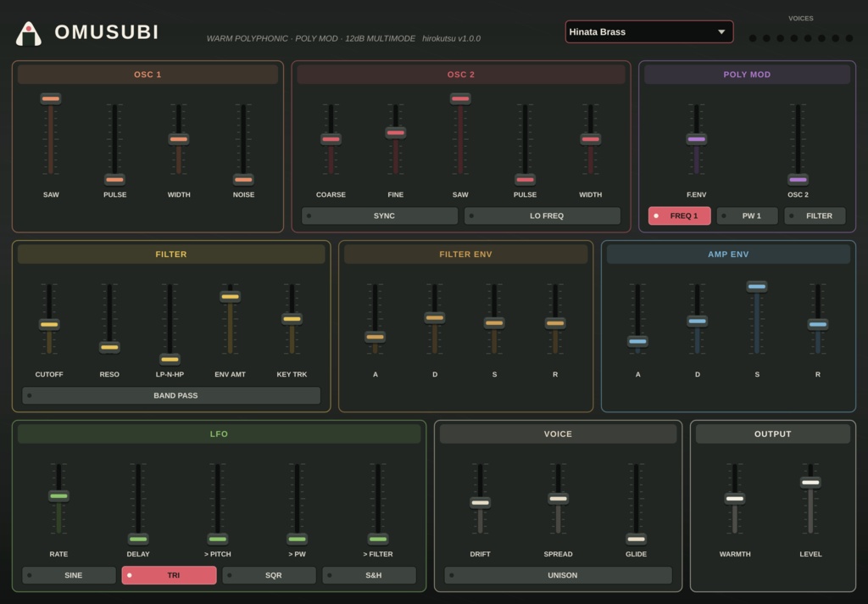
Task: Click the OSC 1 WIDTH slider handle
Action: [178, 139]
